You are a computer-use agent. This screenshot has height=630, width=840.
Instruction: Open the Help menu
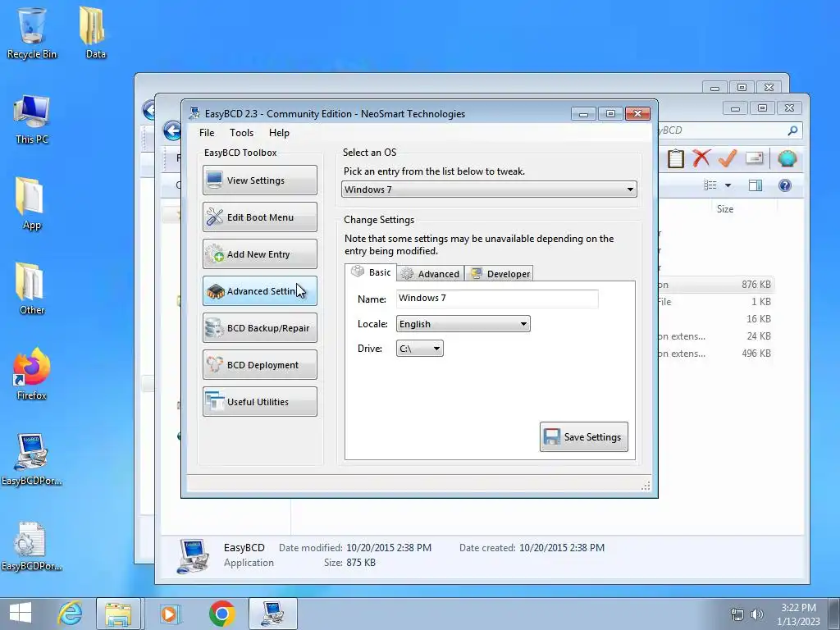click(x=279, y=132)
